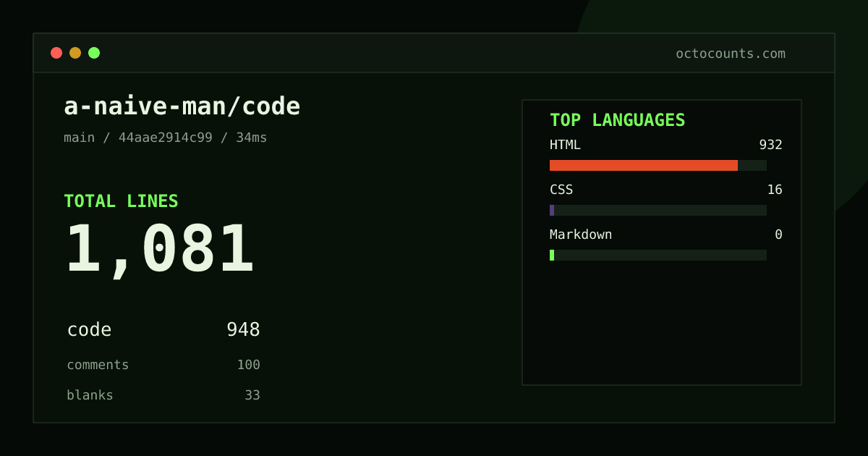Click the green Markdown progress bar
This screenshot has width=868, height=456.
(x=552, y=255)
